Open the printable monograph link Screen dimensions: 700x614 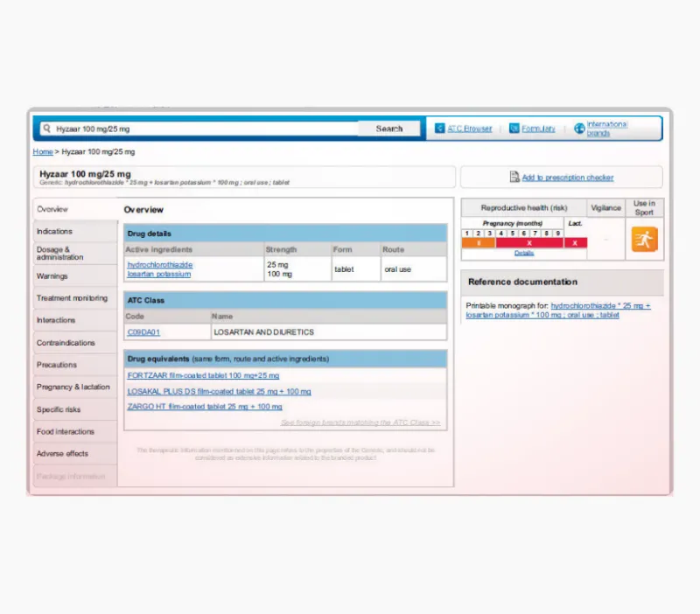(558, 310)
